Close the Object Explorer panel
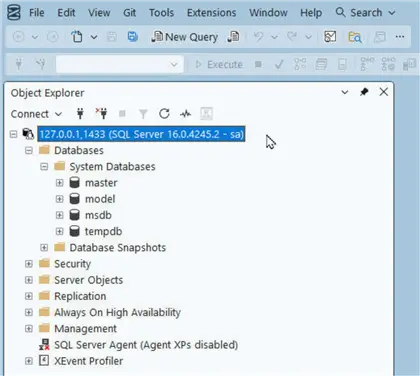420x376 pixels. tap(384, 92)
